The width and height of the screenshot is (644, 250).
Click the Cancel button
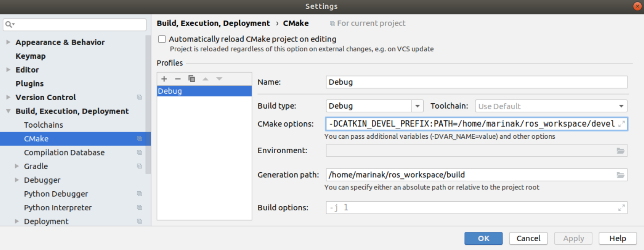click(528, 239)
